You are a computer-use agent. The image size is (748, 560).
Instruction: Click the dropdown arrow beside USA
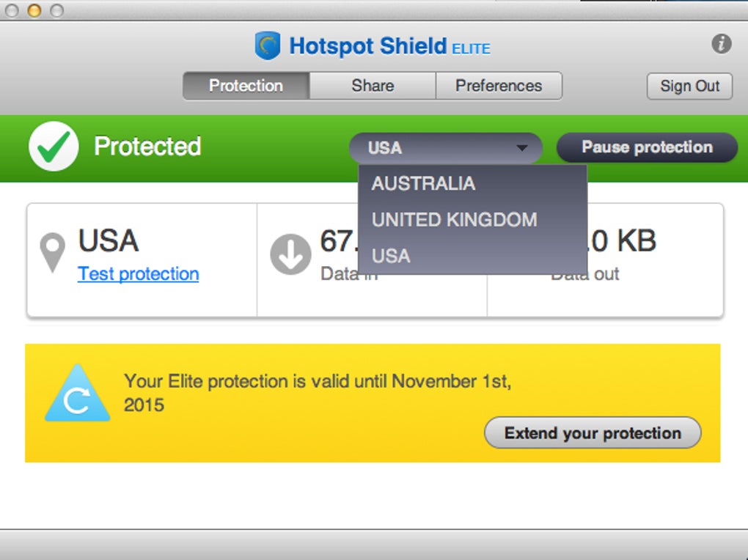(522, 148)
